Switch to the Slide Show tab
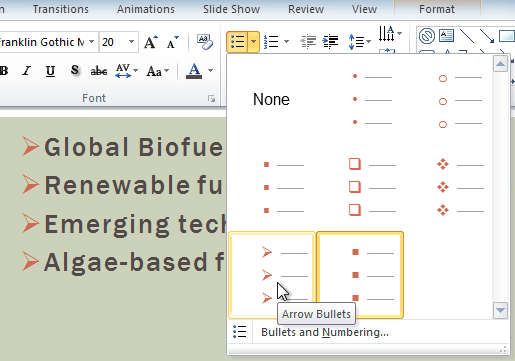The height and width of the screenshot is (361, 515). pos(231,9)
